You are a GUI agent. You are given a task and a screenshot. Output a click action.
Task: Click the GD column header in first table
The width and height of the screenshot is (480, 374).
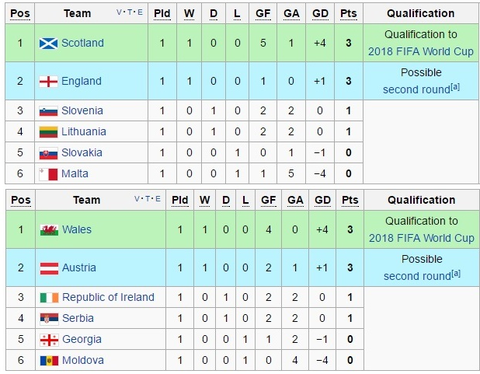click(320, 13)
